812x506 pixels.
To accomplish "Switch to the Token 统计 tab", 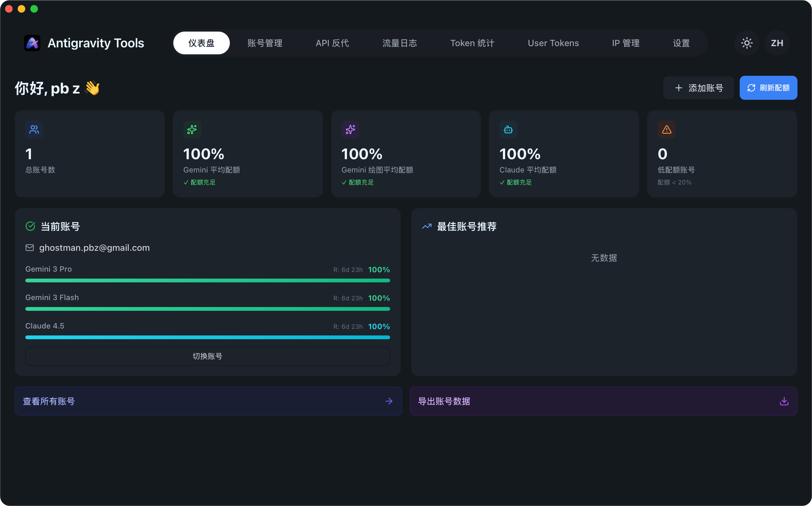I will [472, 43].
